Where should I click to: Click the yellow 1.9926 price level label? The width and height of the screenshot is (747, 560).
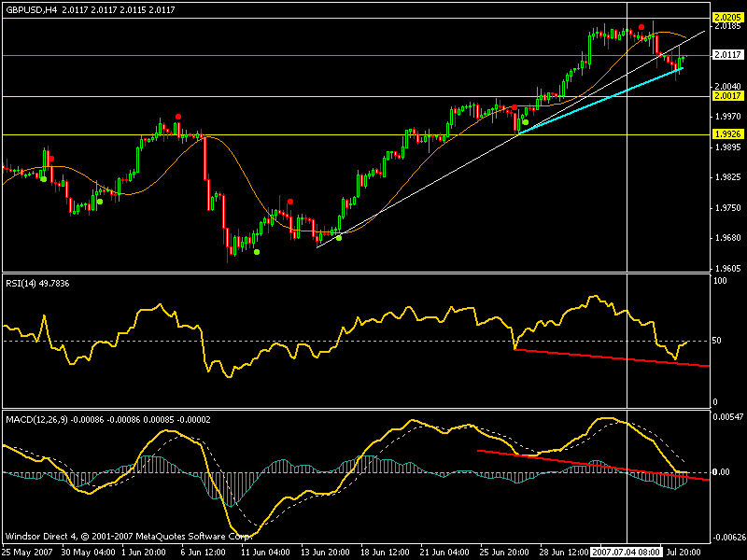pos(727,134)
